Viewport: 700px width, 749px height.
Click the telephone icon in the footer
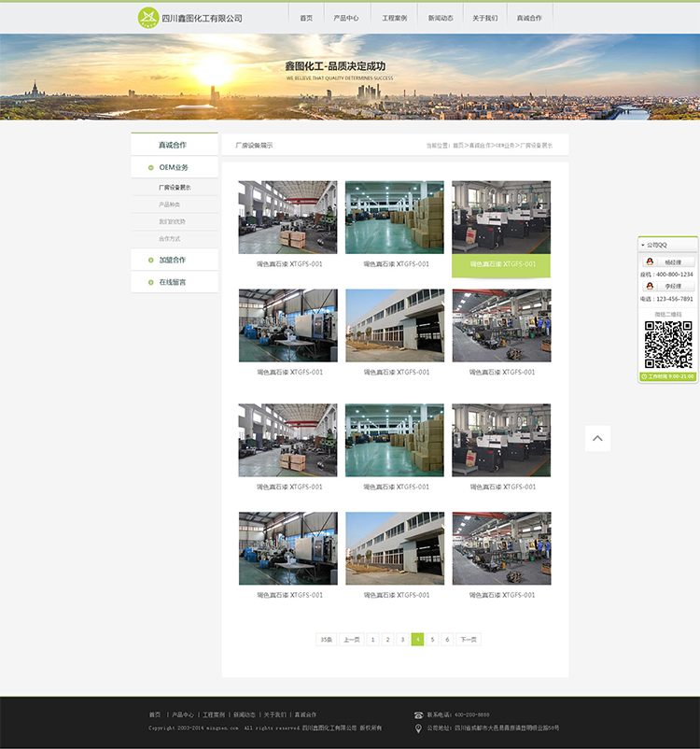click(418, 714)
